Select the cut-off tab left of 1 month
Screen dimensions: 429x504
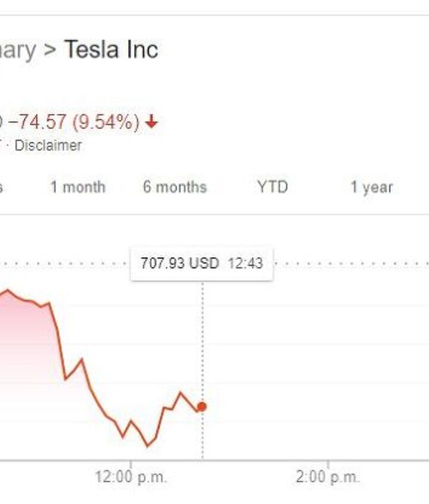point(2,187)
